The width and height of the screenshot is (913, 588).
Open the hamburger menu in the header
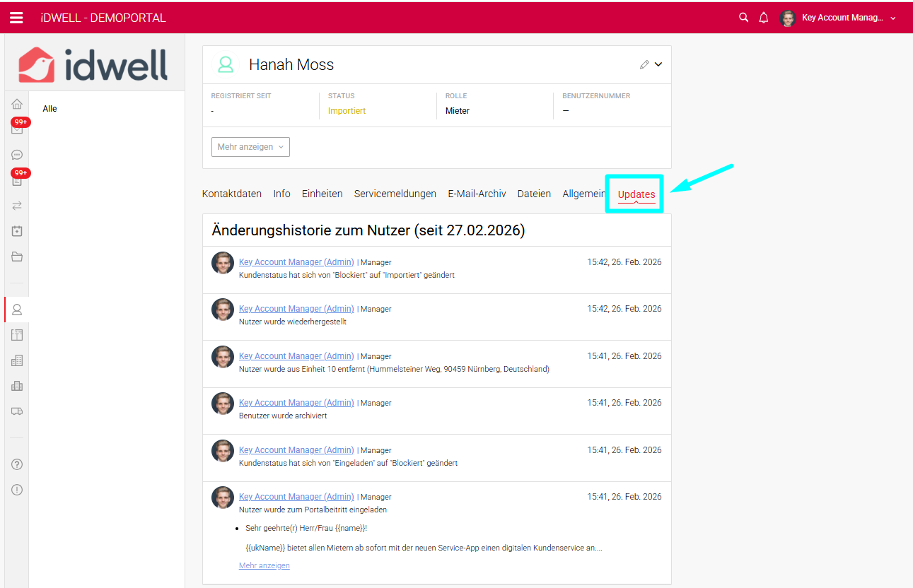tap(16, 18)
